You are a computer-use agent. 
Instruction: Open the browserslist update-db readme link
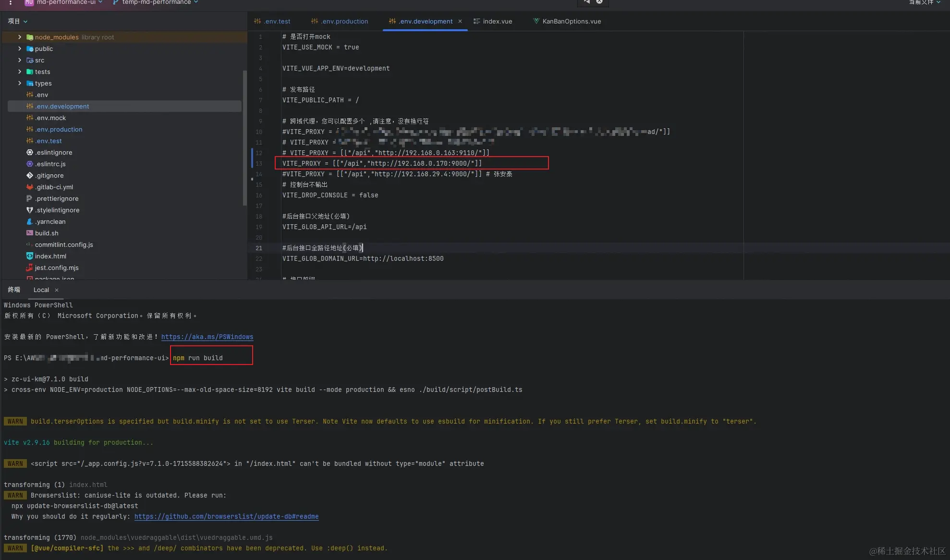pos(226,516)
